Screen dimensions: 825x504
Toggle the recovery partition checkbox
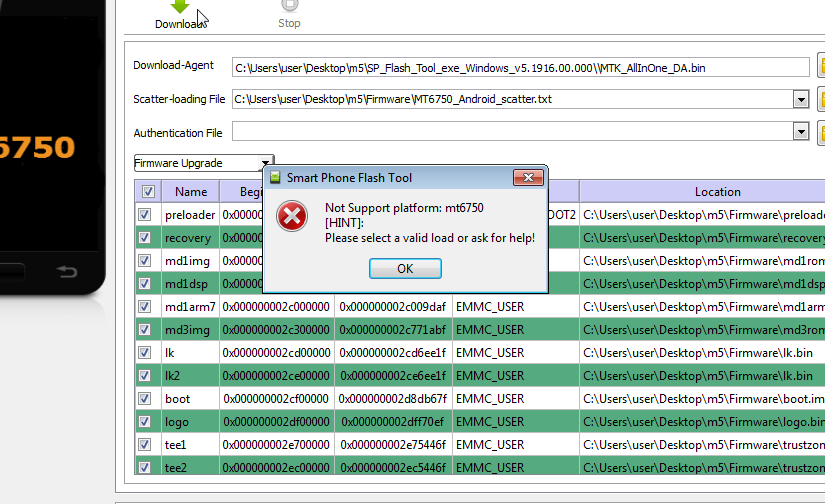(145, 238)
